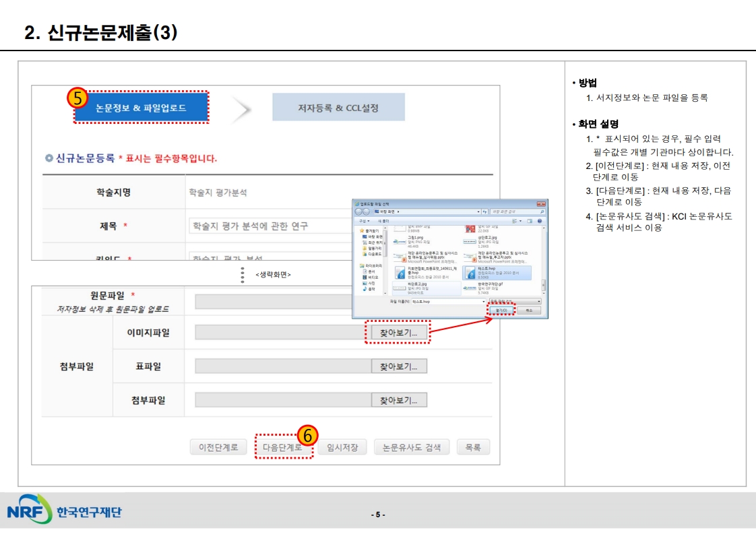Select 라이브러리 in dialog sidebar
This screenshot has height=534, width=756.
[x=371, y=265]
